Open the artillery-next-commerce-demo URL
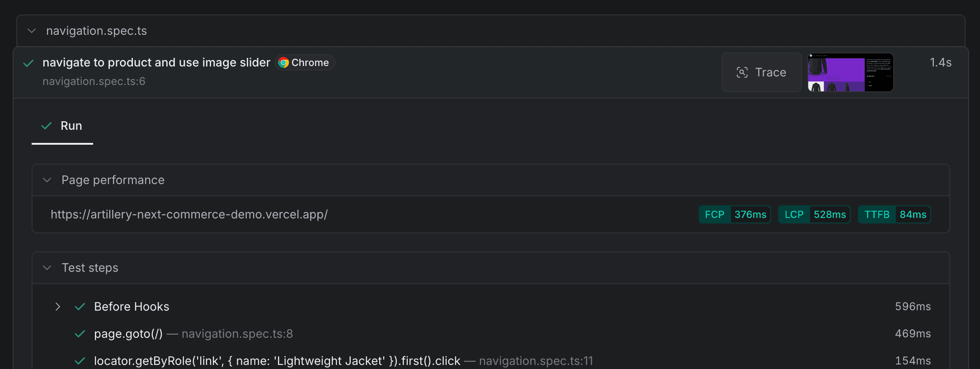This screenshot has height=369, width=980. [x=189, y=214]
